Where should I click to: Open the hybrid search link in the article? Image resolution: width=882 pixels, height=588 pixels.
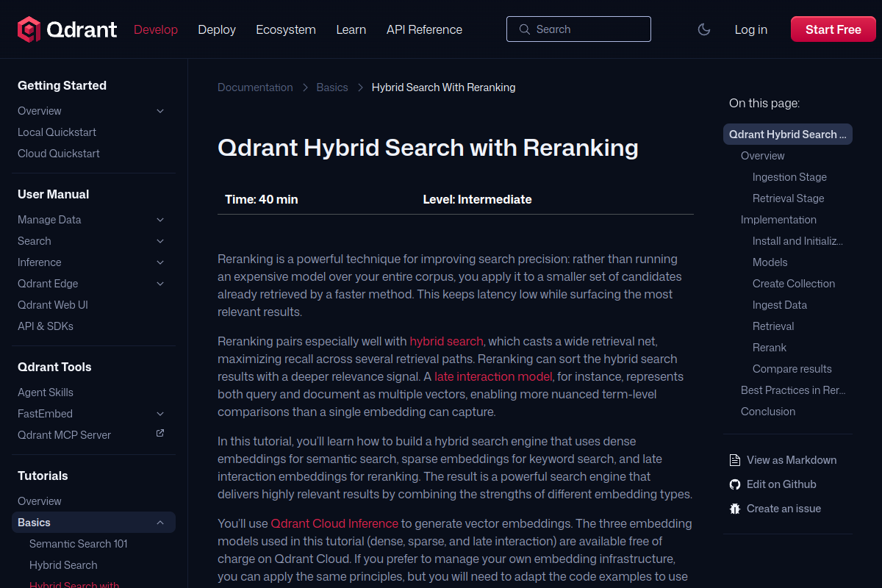[447, 341]
